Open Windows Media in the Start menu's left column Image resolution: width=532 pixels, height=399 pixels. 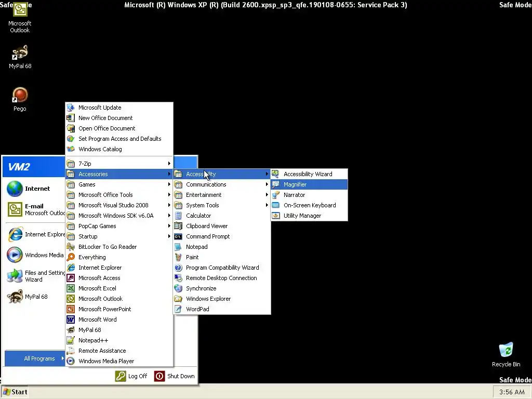(x=35, y=255)
